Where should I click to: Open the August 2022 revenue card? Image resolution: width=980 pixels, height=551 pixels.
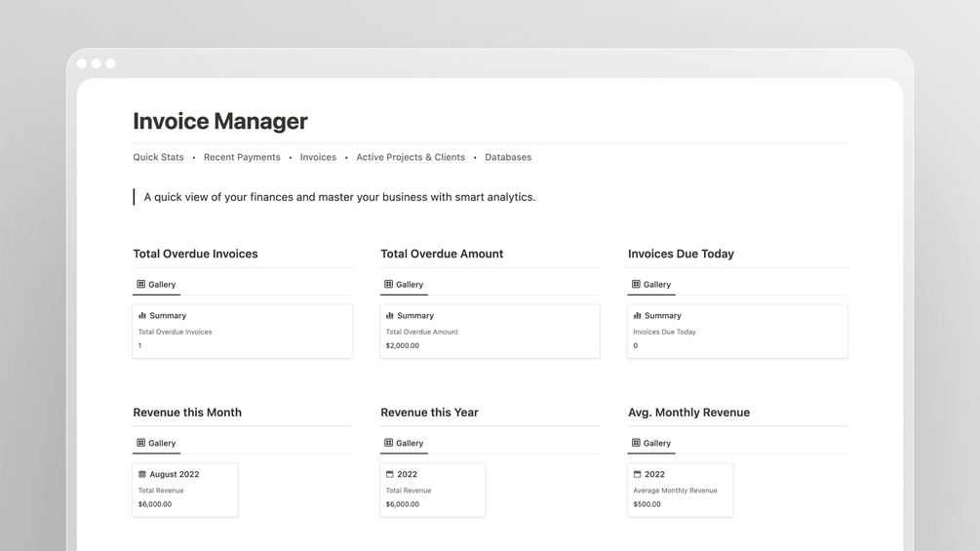(x=185, y=490)
